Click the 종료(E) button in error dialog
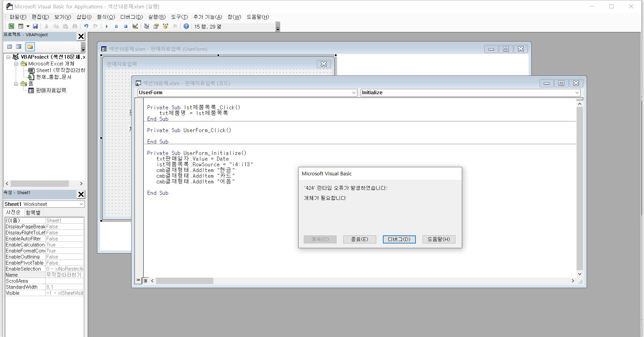Viewport: 644px width, 337px height. click(x=359, y=239)
